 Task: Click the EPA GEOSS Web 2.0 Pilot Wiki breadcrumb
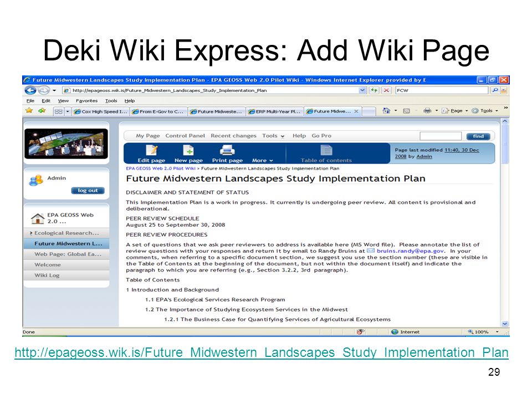tap(161, 168)
